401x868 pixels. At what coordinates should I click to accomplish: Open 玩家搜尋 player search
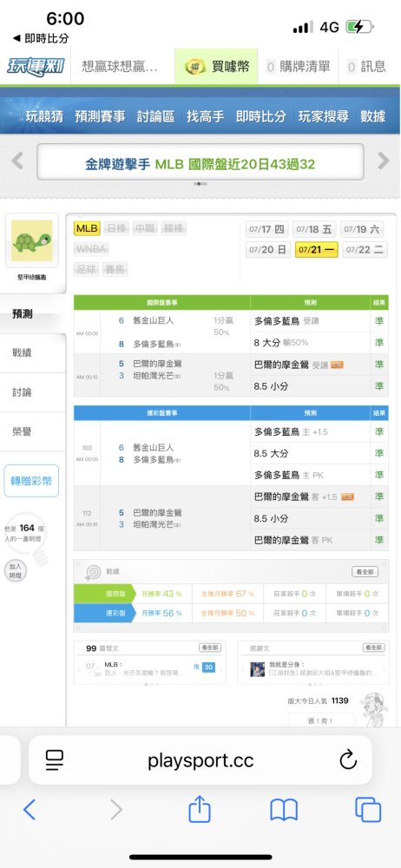click(324, 116)
